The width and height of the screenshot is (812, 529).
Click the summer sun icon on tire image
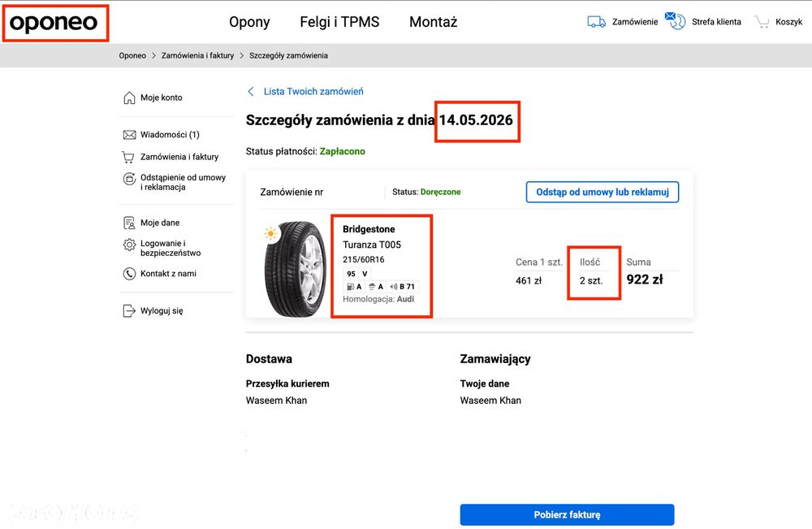(x=270, y=234)
